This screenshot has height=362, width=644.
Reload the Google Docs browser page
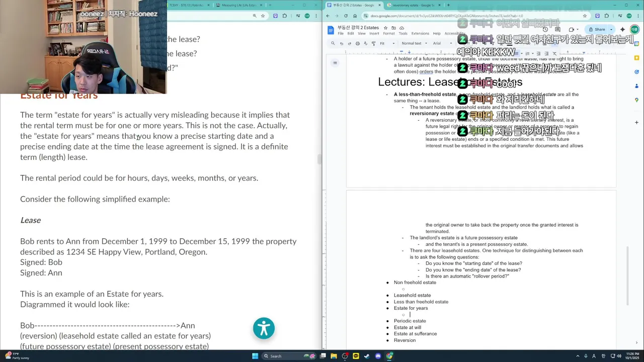tap(346, 16)
